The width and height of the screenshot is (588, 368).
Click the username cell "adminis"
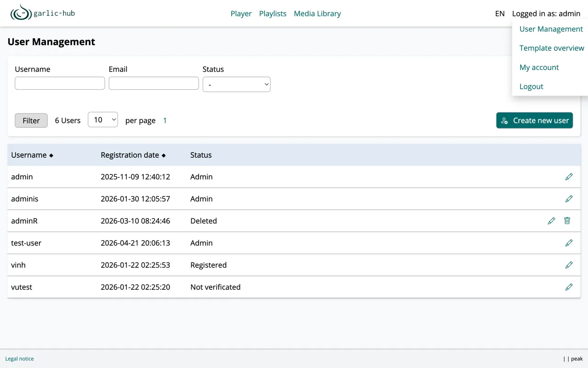pos(25,199)
